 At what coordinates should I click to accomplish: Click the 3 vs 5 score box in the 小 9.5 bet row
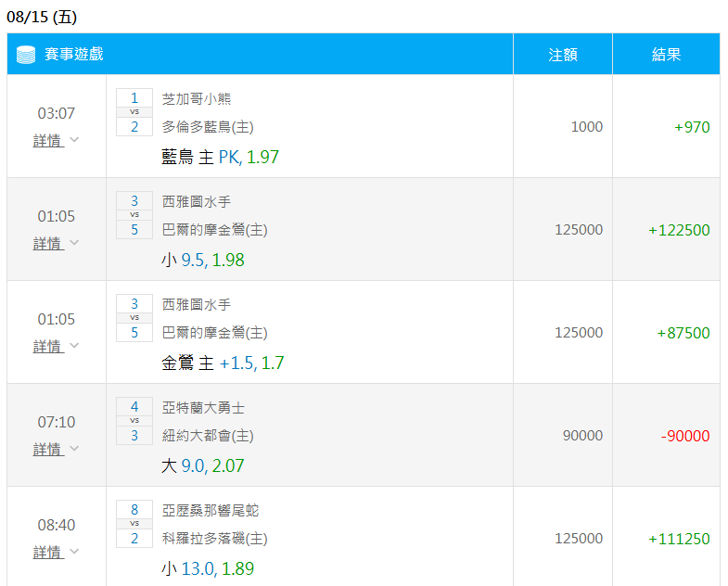click(x=134, y=215)
